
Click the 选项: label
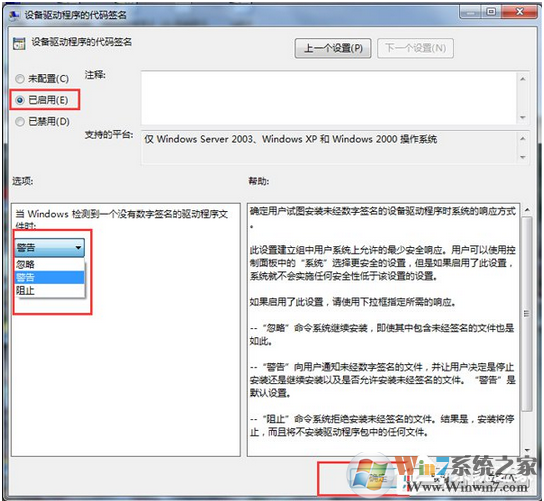23,181
